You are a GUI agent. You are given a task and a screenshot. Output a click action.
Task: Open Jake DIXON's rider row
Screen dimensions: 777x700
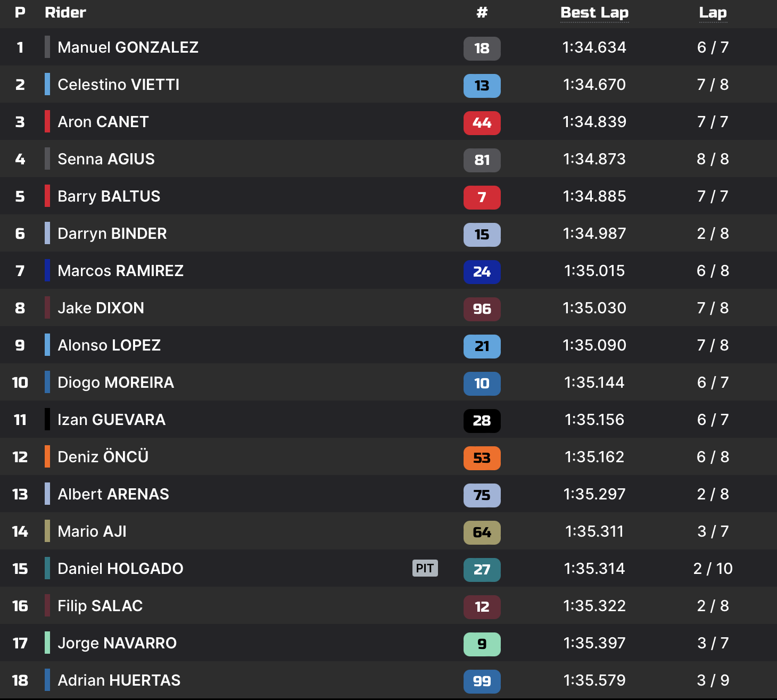(x=101, y=308)
